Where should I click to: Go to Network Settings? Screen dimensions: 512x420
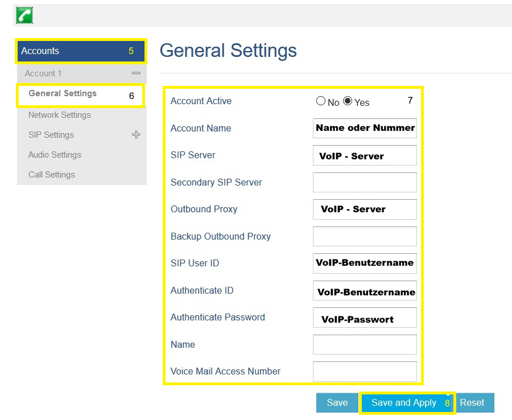[60, 115]
